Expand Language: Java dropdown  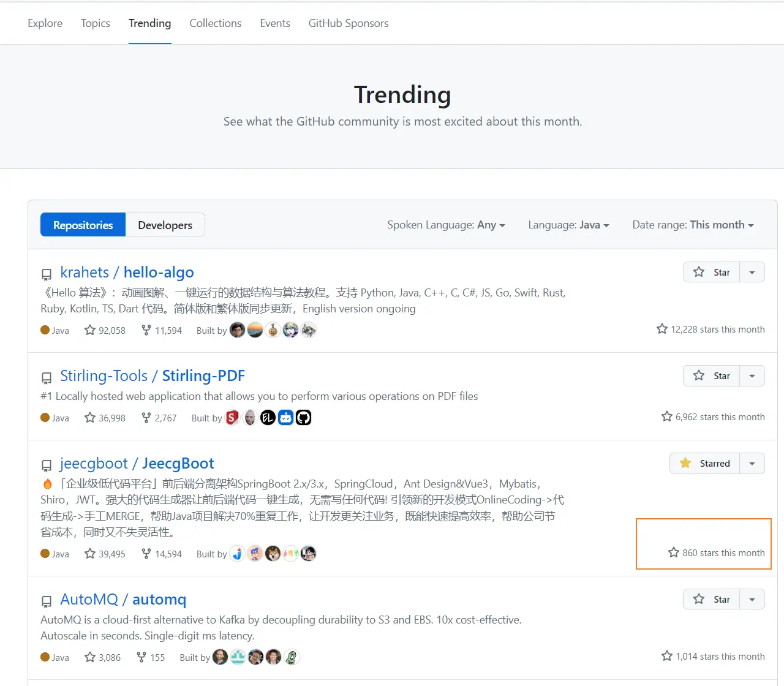[x=568, y=225]
